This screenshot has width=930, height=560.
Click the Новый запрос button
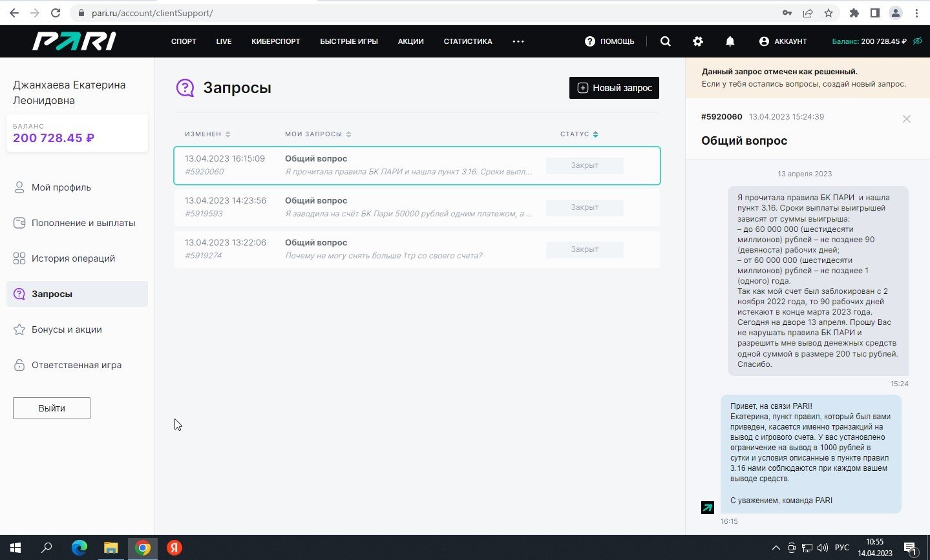pos(613,88)
